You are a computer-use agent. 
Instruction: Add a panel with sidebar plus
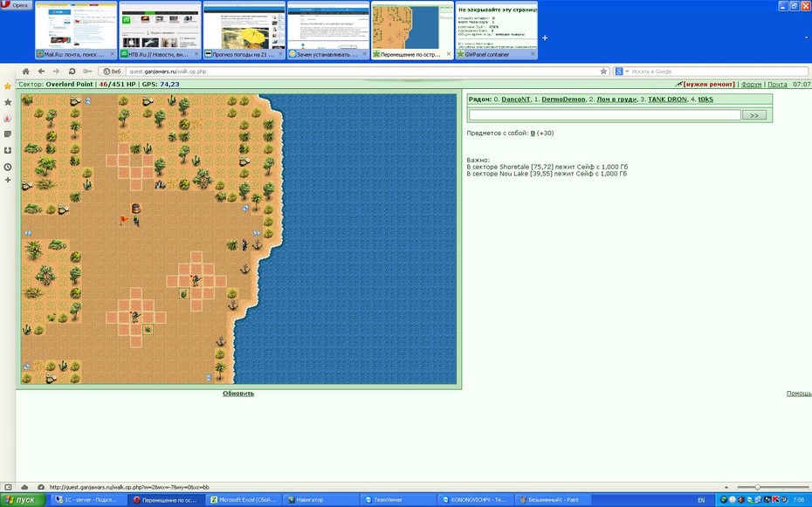[x=7, y=180]
